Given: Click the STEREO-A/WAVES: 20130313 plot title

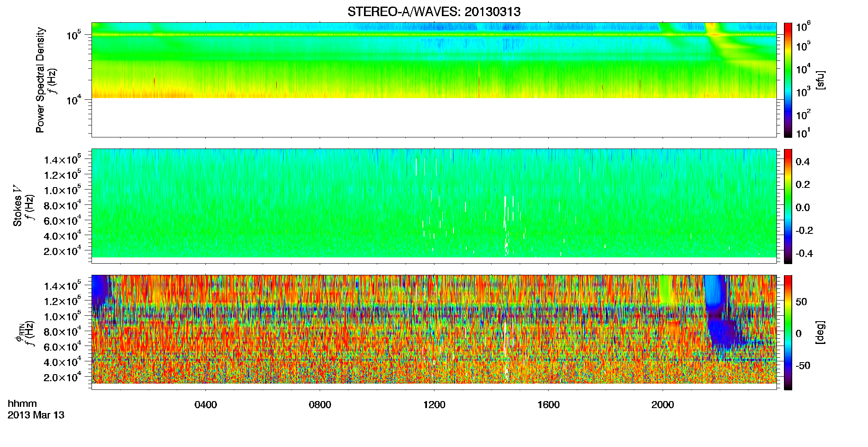Looking at the screenshot, I should tap(434, 12).
